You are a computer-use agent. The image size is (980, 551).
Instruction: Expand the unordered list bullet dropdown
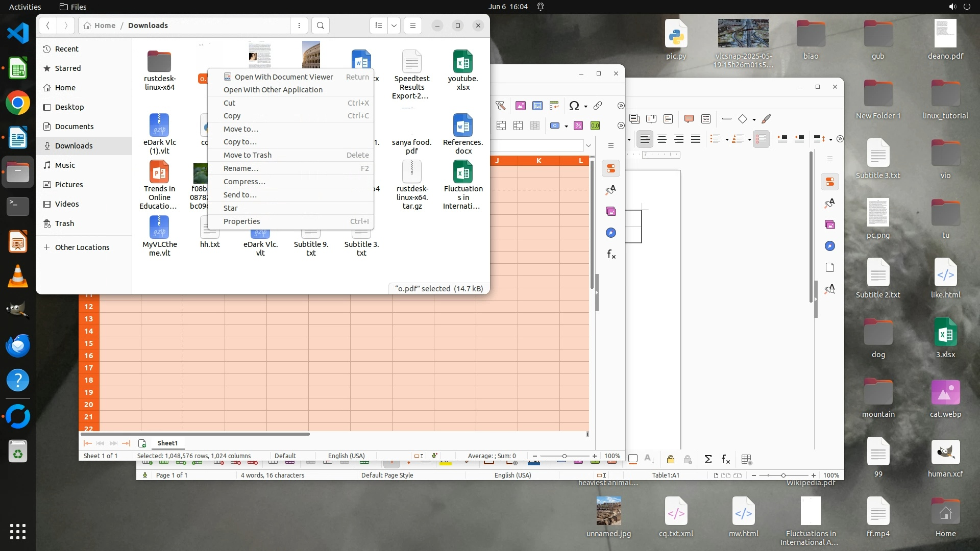tap(727, 139)
